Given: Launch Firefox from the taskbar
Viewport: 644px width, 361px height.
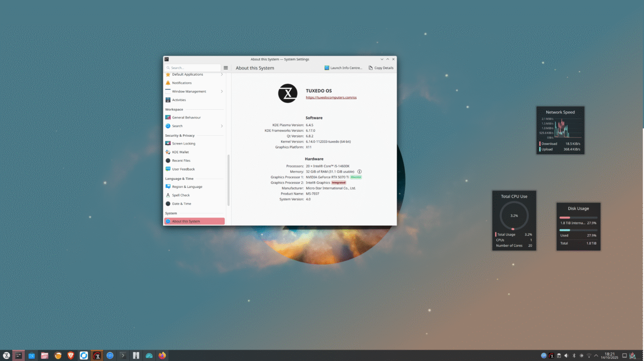Looking at the screenshot, I should point(162,355).
